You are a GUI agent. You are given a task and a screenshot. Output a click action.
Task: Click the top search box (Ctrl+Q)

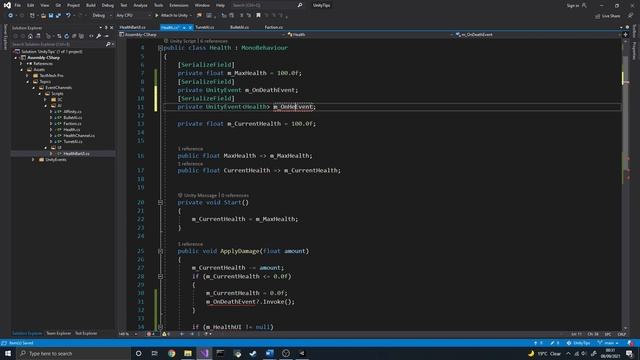(x=267, y=5)
